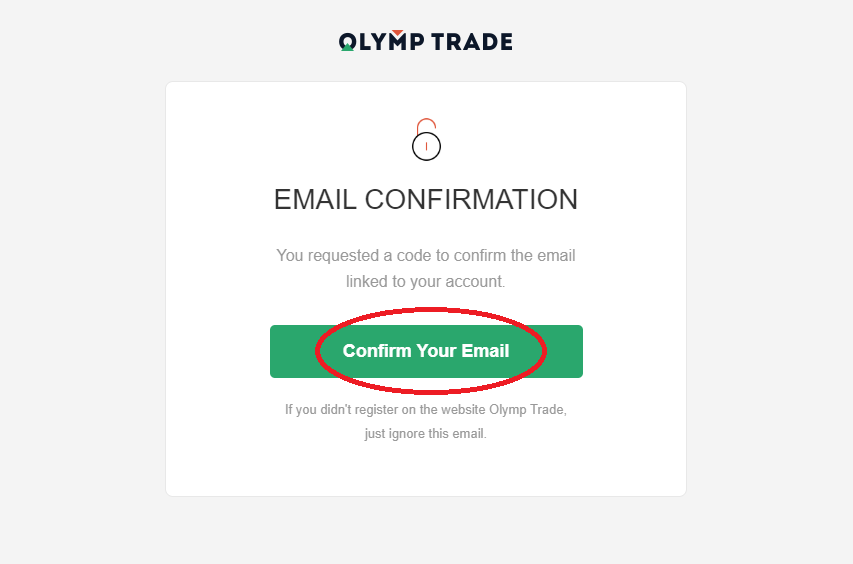The width and height of the screenshot is (853, 564).
Task: Select the "linked to your account." line
Action: click(425, 282)
